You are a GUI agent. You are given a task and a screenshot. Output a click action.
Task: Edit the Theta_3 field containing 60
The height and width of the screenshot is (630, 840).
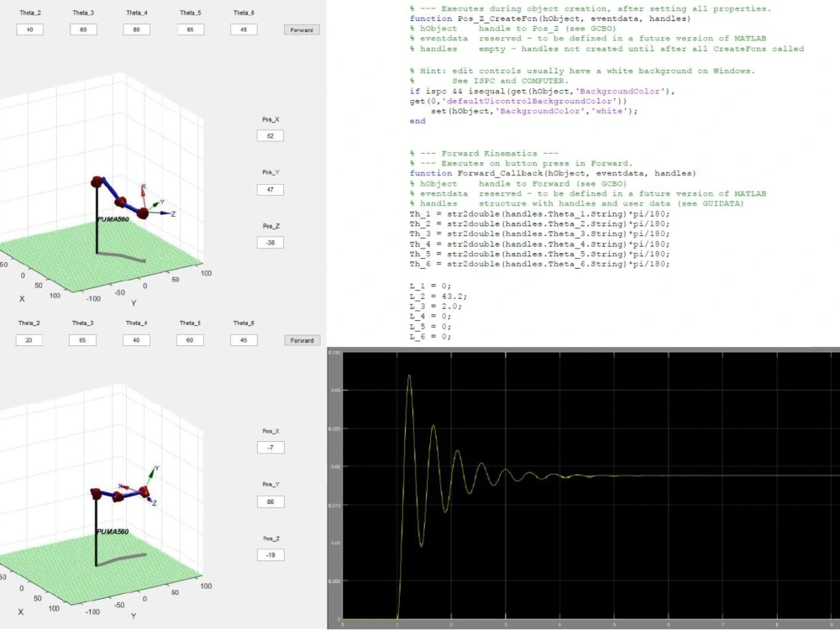[x=81, y=29]
